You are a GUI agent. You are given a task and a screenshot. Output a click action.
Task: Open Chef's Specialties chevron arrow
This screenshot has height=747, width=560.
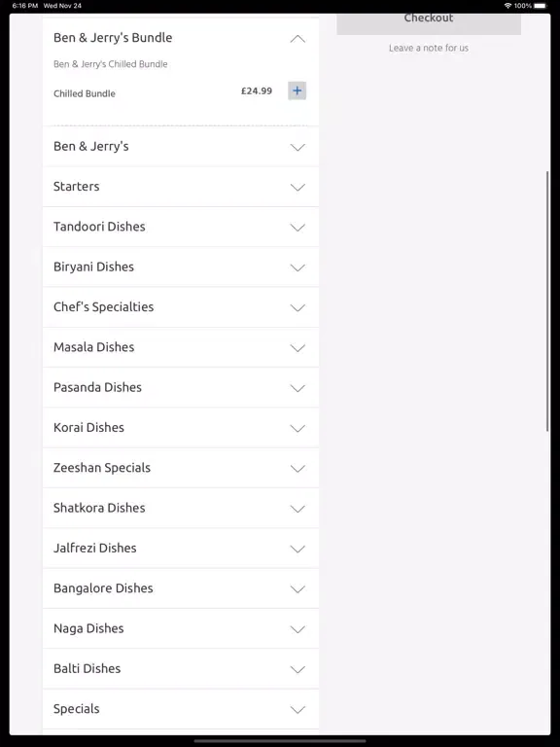click(297, 307)
